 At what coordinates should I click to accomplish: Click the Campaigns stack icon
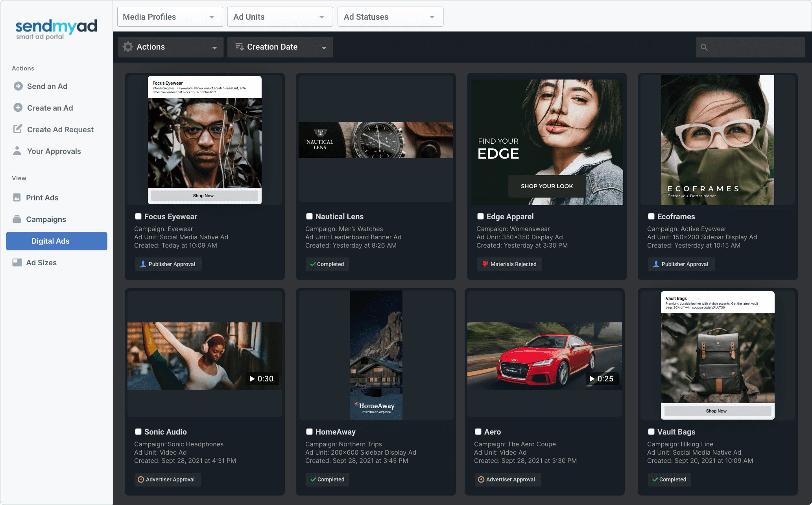coord(17,219)
